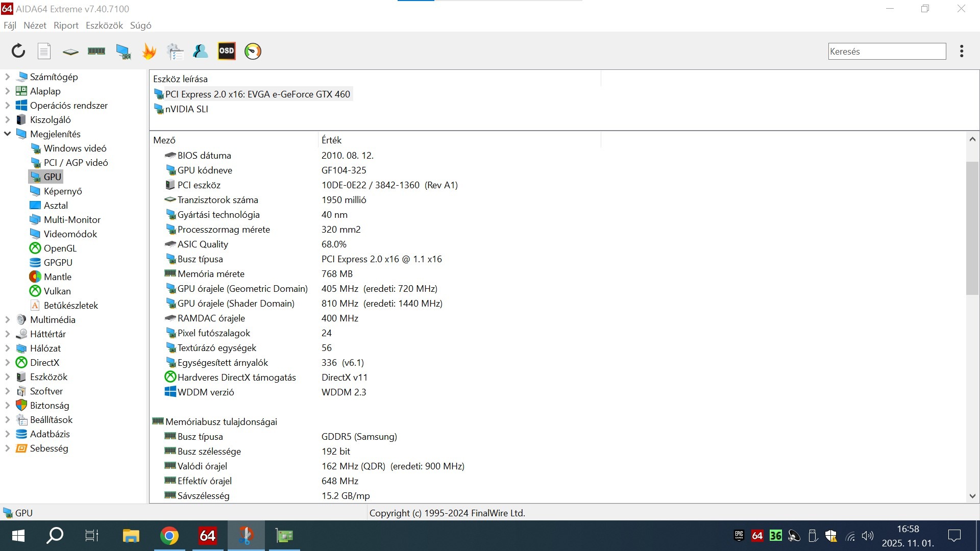Viewport: 980px width, 551px height.
Task: Click the Refresh toolbar icon
Action: click(x=18, y=51)
